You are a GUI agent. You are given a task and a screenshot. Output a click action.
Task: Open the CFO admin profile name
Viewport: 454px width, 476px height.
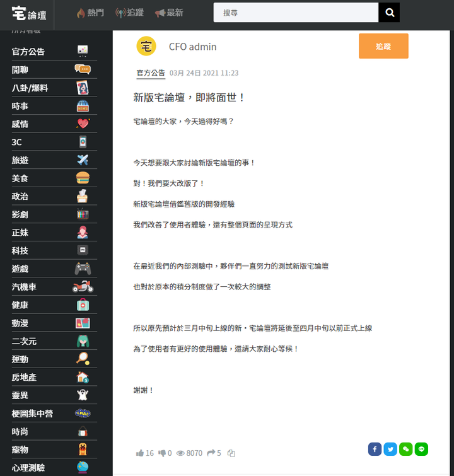[x=192, y=47]
